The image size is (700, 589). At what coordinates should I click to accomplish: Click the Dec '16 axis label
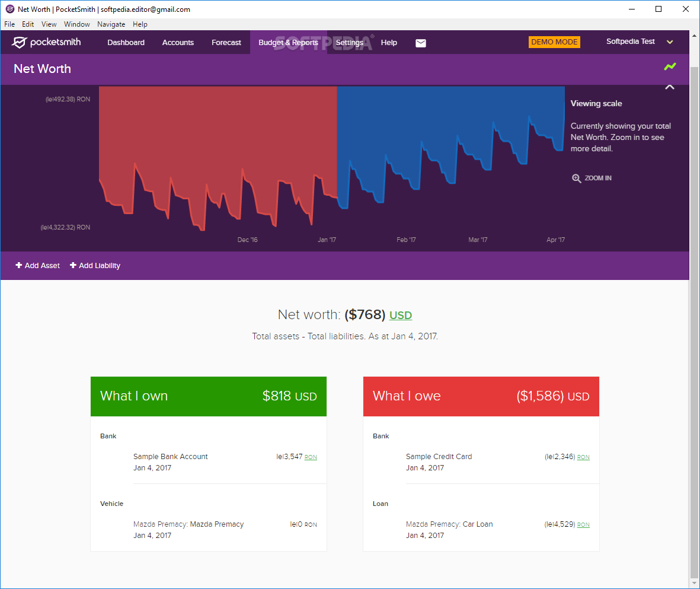(x=247, y=240)
